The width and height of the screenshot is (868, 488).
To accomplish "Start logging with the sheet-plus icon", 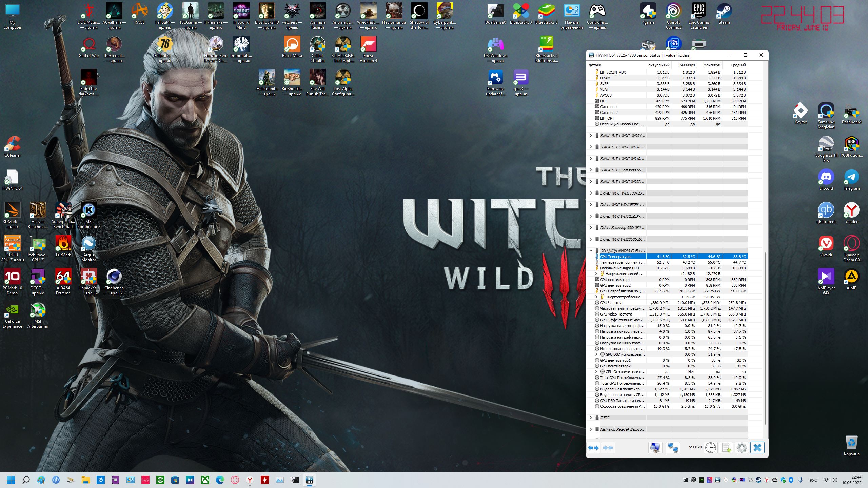I will 726,448.
